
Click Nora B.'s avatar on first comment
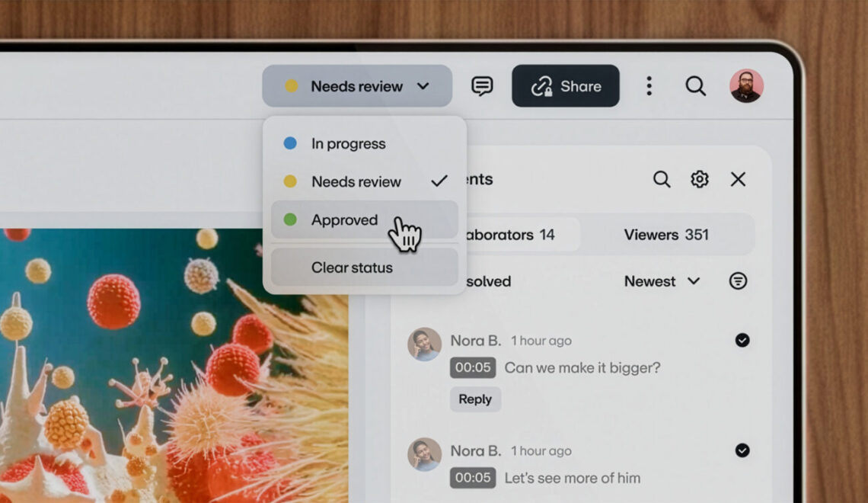[x=425, y=344]
